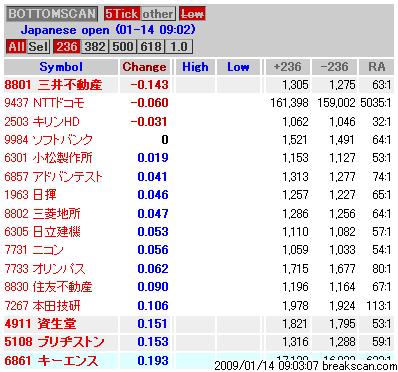
Task: Sort by the High column header
Action: (x=195, y=67)
